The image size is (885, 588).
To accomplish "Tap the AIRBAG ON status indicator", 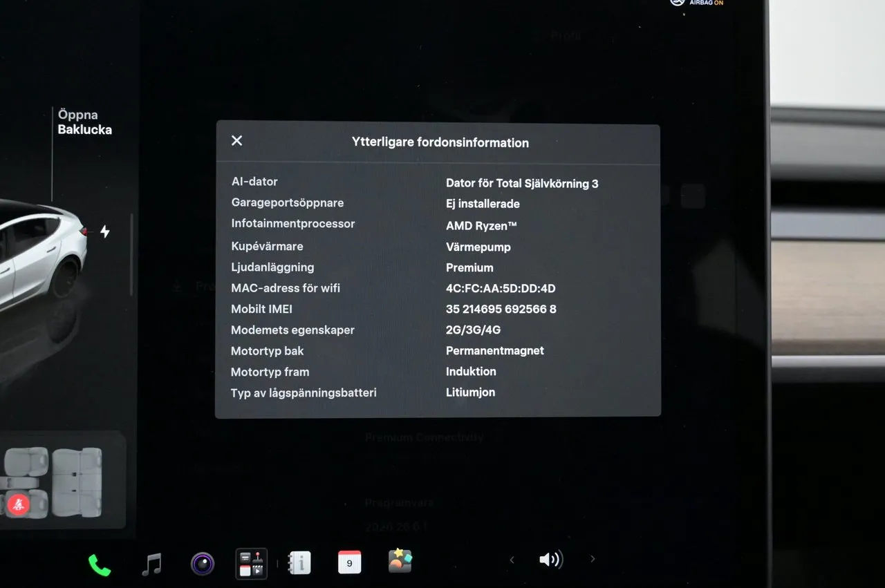I will (696, 3).
